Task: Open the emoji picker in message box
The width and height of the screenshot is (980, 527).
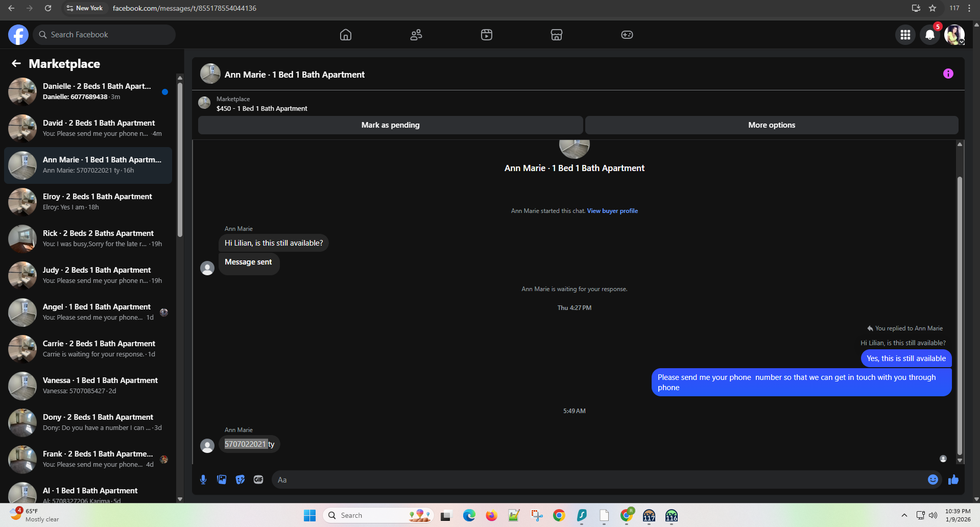Action: [933, 480]
